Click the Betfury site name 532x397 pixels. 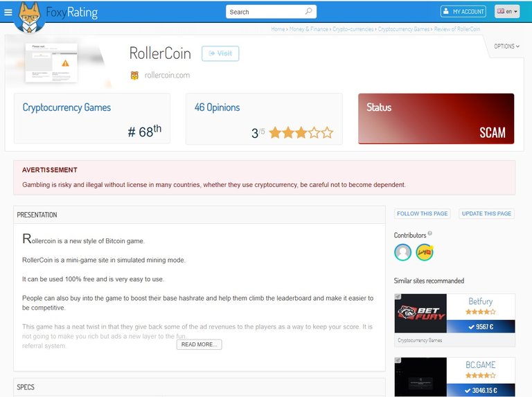(x=481, y=301)
